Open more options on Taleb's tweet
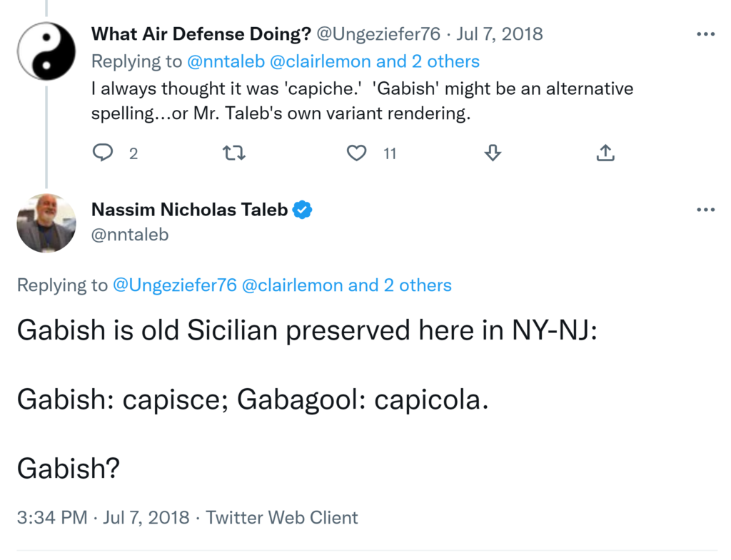This screenshot has height=560, width=731. coord(705,210)
